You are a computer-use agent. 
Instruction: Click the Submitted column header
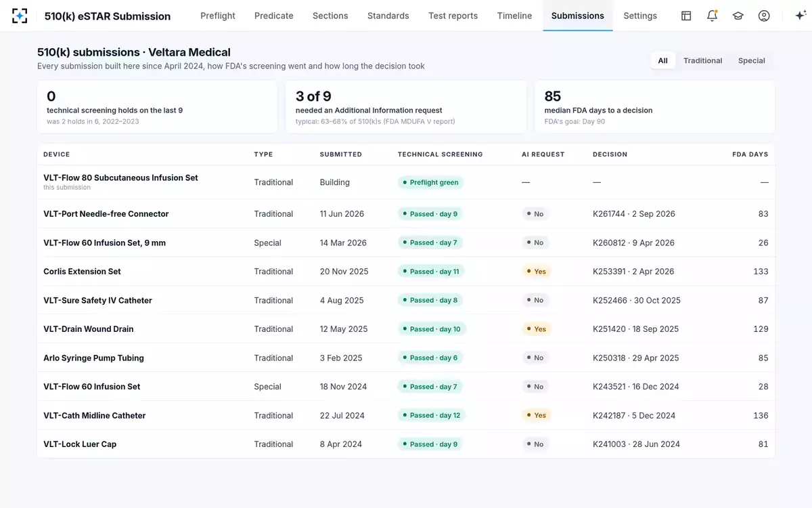[x=341, y=154]
